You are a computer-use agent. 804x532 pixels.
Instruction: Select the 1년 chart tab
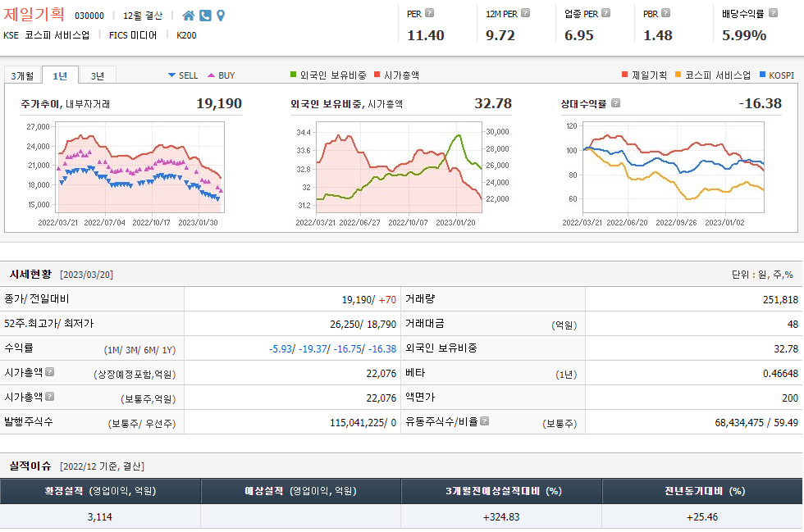coord(60,75)
